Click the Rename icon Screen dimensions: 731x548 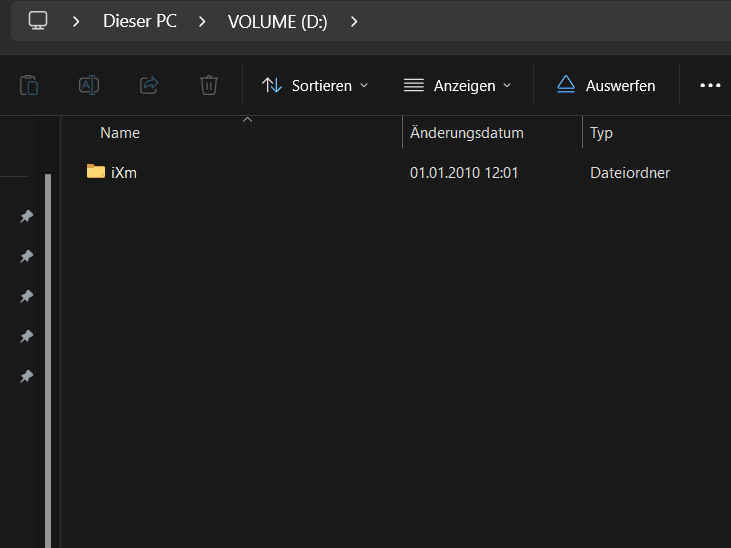[89, 85]
